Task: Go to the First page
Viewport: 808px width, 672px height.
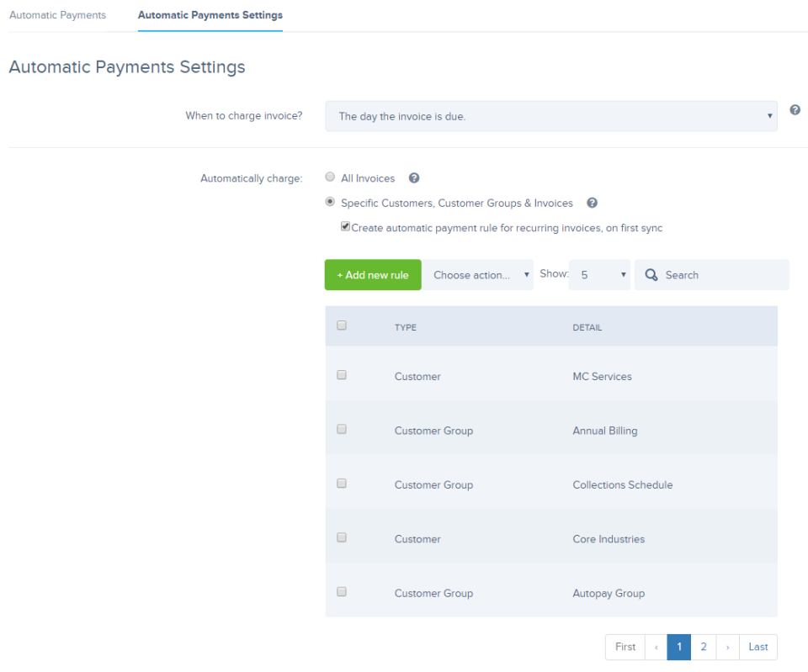Action: click(625, 647)
